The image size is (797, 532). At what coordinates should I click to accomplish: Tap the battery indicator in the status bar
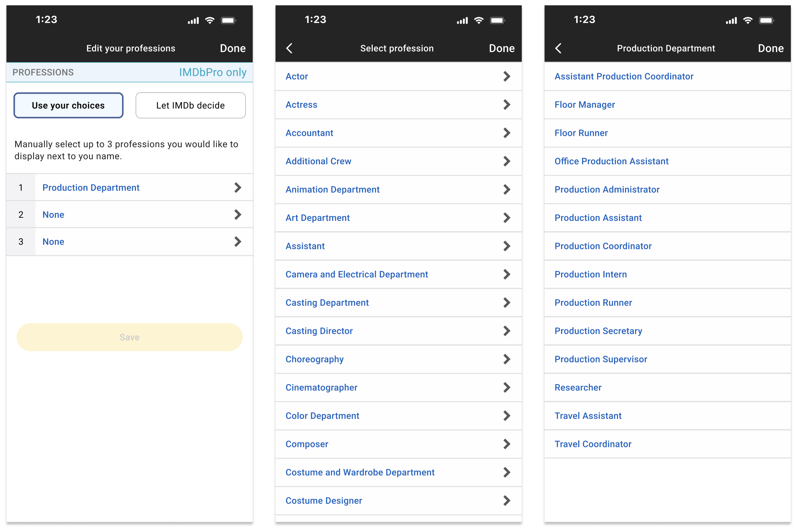pyautogui.click(x=228, y=20)
